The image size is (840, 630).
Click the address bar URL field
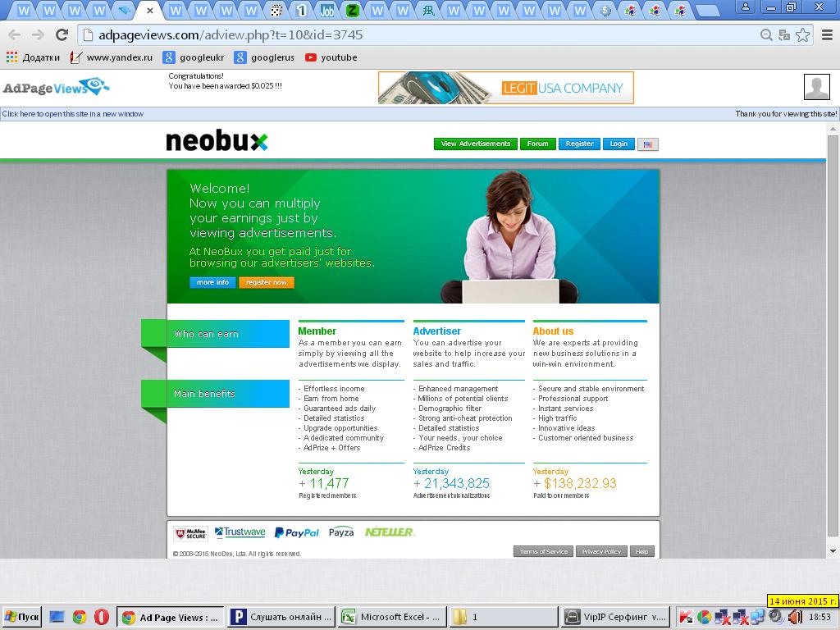point(418,35)
